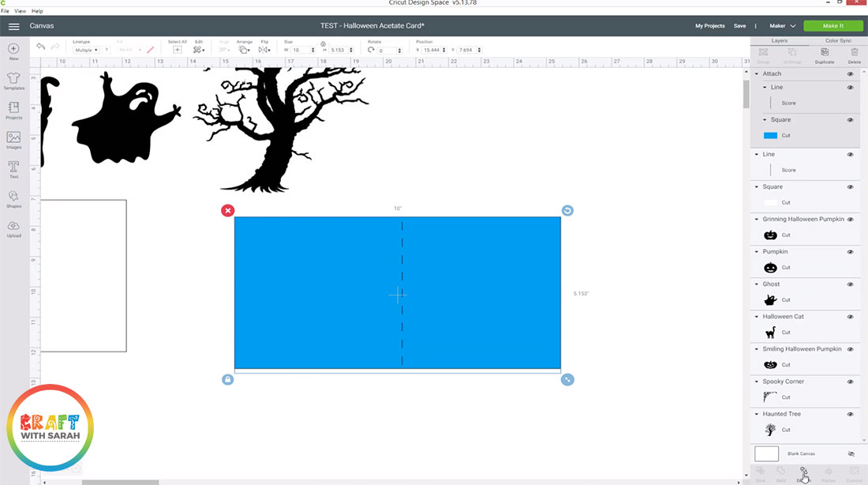
Task: Click the Blank Canvas white swatch
Action: click(767, 454)
